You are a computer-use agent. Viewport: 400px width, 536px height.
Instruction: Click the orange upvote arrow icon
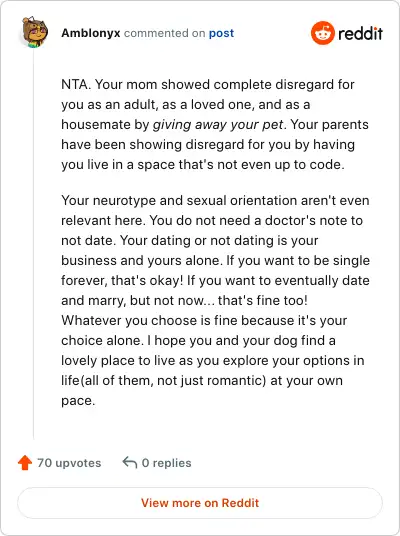pos(25,463)
